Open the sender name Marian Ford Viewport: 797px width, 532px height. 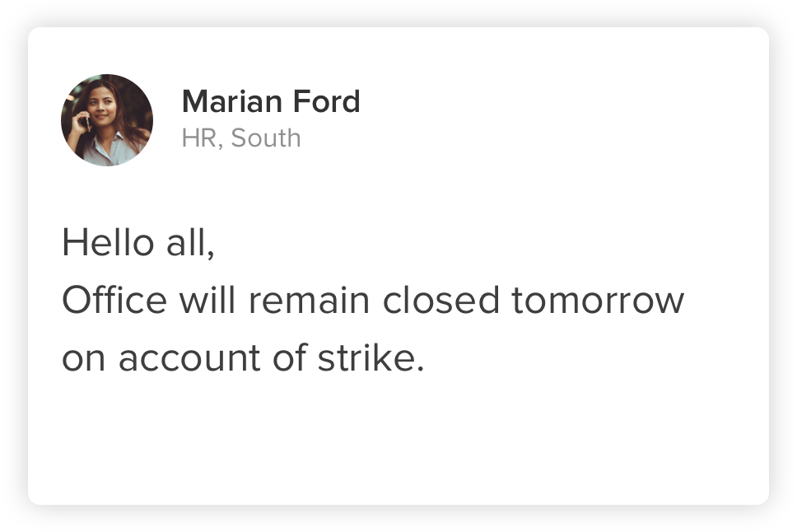click(270, 102)
